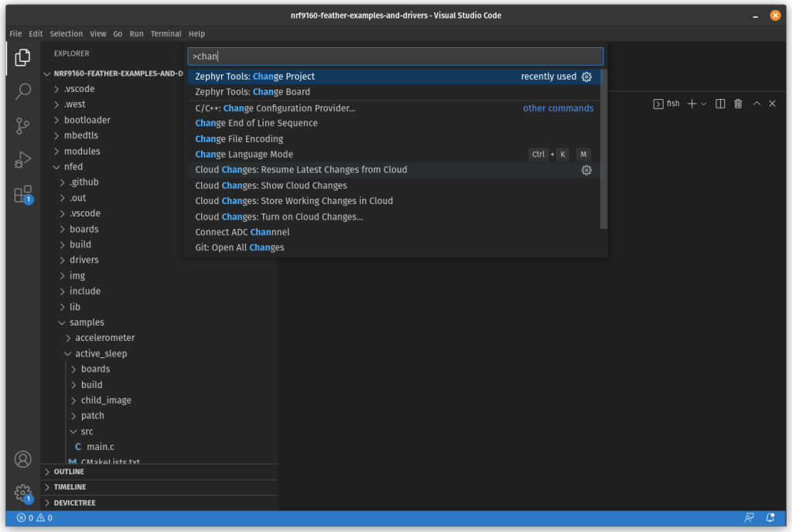Select Cloud Changes: Turn on Cloud Changes
Screen dimensions: 792x532
pos(395,217)
